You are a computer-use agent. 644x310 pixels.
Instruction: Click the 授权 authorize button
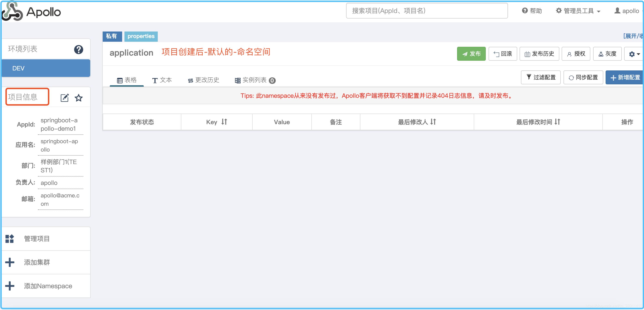click(x=576, y=54)
